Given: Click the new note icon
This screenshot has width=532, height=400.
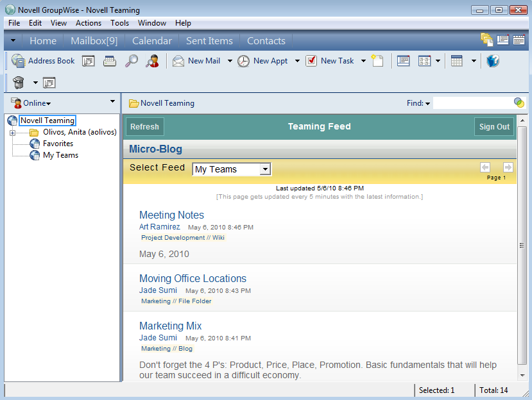Looking at the screenshot, I should pos(377,61).
